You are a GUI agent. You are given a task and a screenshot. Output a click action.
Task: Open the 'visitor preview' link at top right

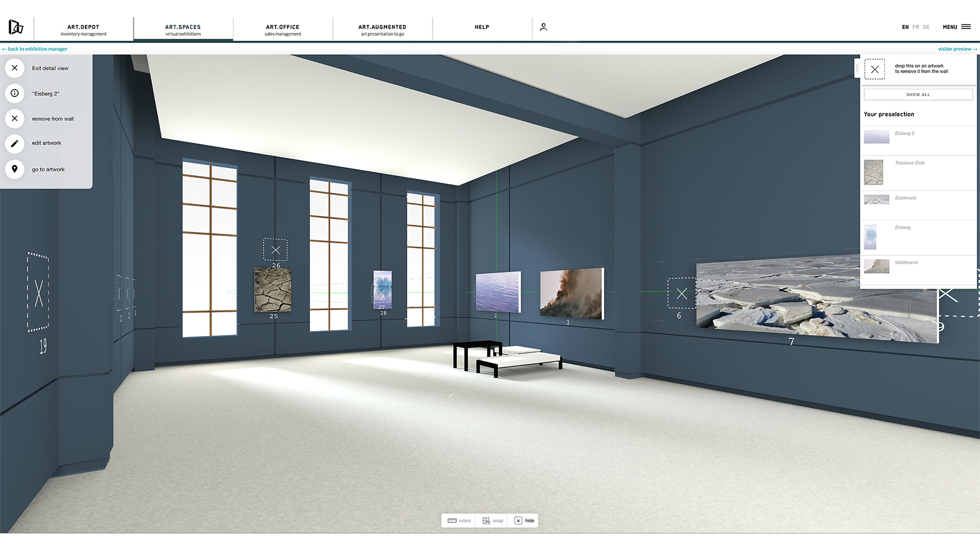956,49
